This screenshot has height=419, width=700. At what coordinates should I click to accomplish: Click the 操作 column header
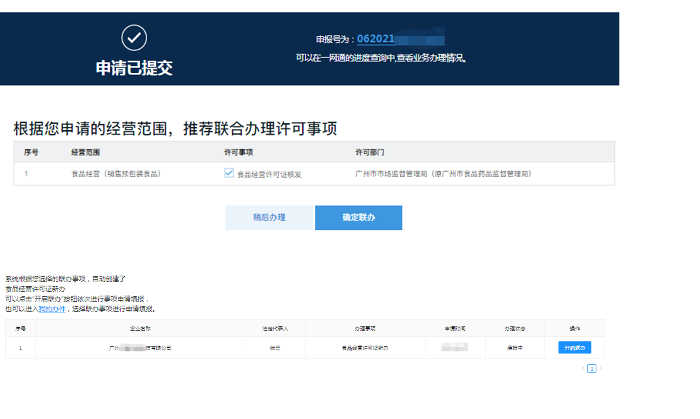[574, 328]
